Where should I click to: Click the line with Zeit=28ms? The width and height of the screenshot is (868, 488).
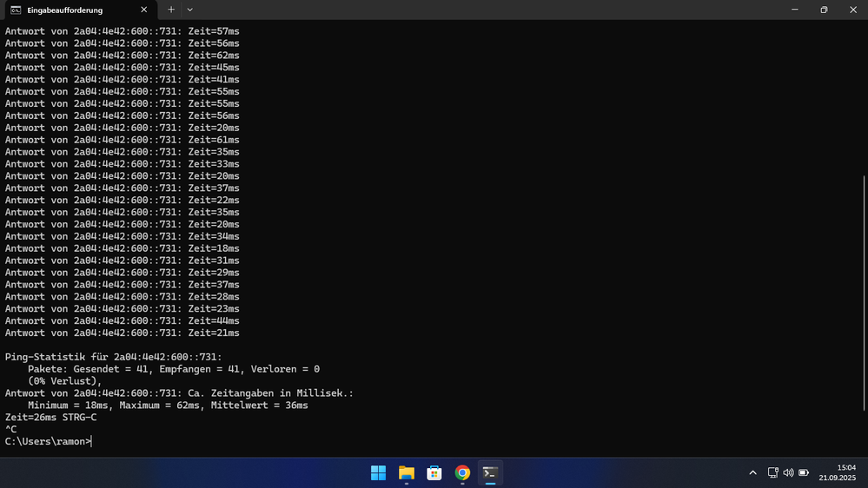point(123,297)
